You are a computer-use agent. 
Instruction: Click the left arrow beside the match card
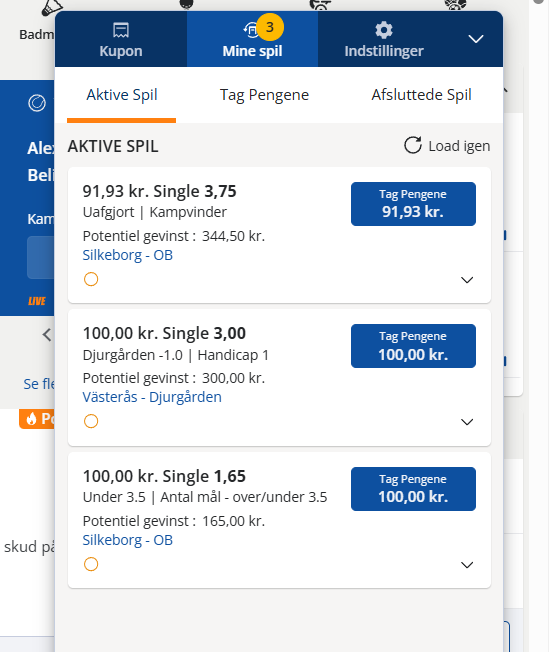point(47,334)
